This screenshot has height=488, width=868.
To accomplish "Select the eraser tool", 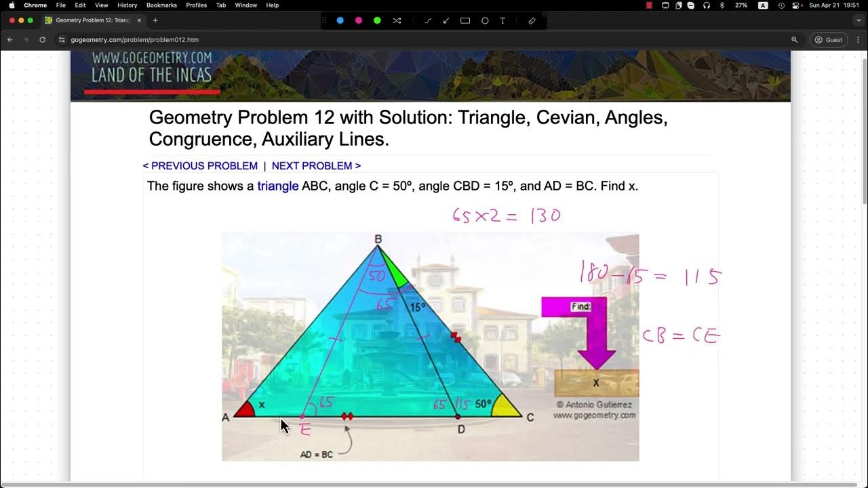I will (532, 20).
